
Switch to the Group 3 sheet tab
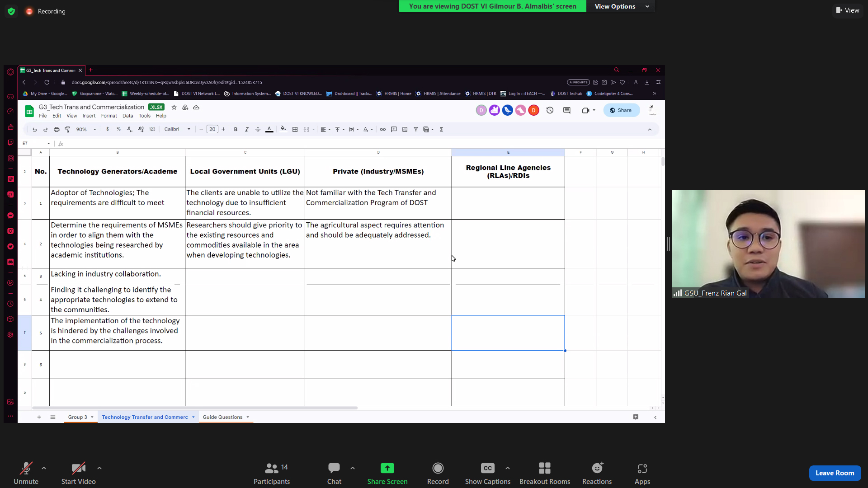pos(77,417)
